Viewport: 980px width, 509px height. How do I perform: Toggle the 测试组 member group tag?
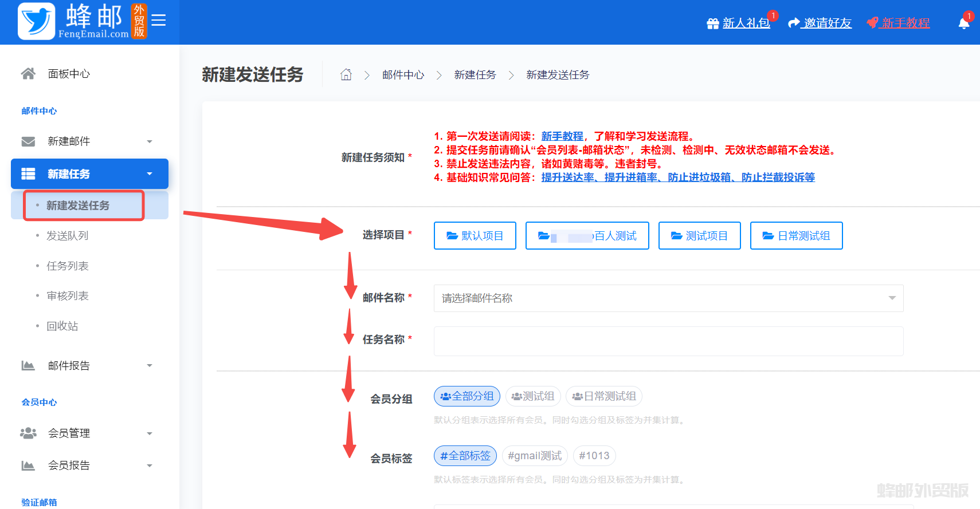point(532,396)
